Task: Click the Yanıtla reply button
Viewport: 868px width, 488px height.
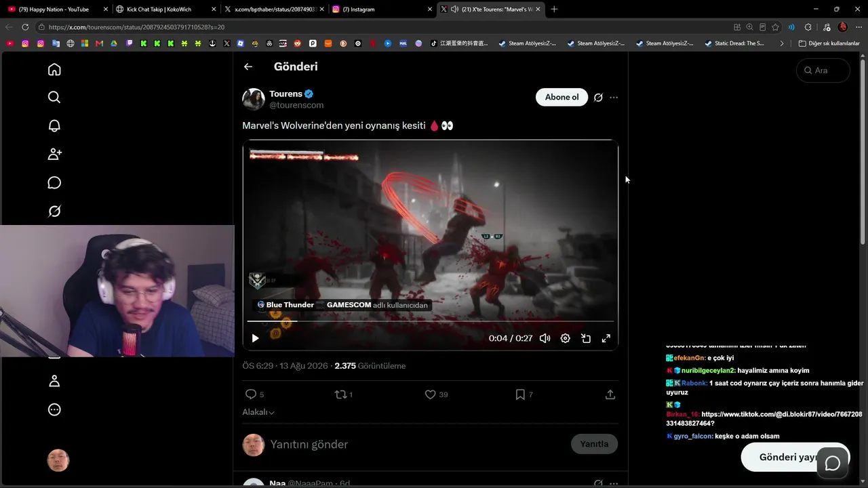Action: 594,444
